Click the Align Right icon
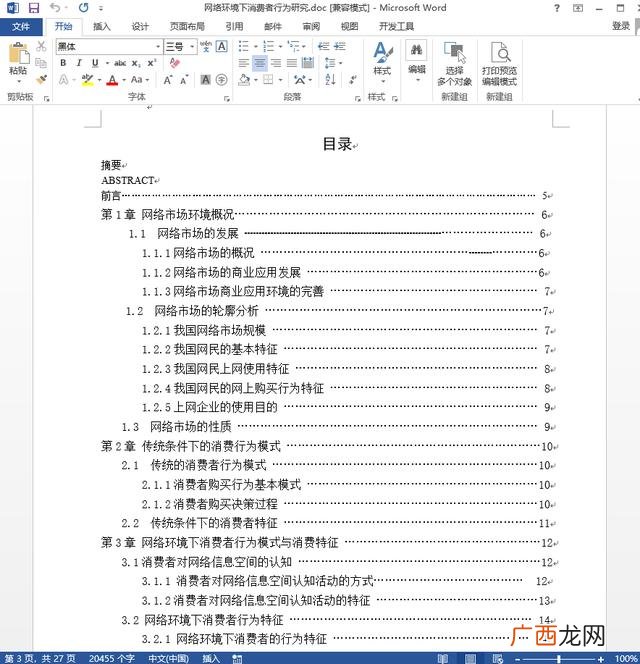The width and height of the screenshot is (640, 664). (x=276, y=64)
